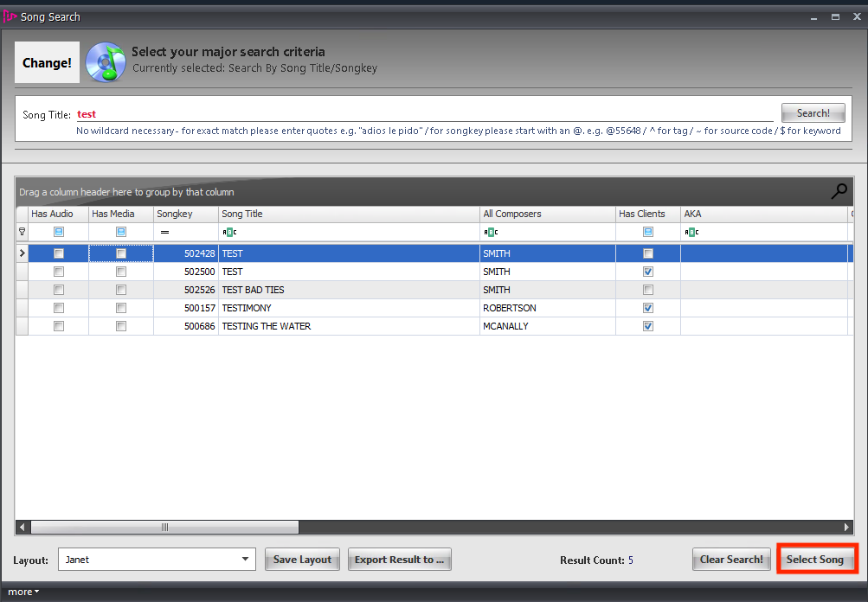Sort by All Composers column header
The height and width of the screenshot is (602, 868).
click(547, 214)
